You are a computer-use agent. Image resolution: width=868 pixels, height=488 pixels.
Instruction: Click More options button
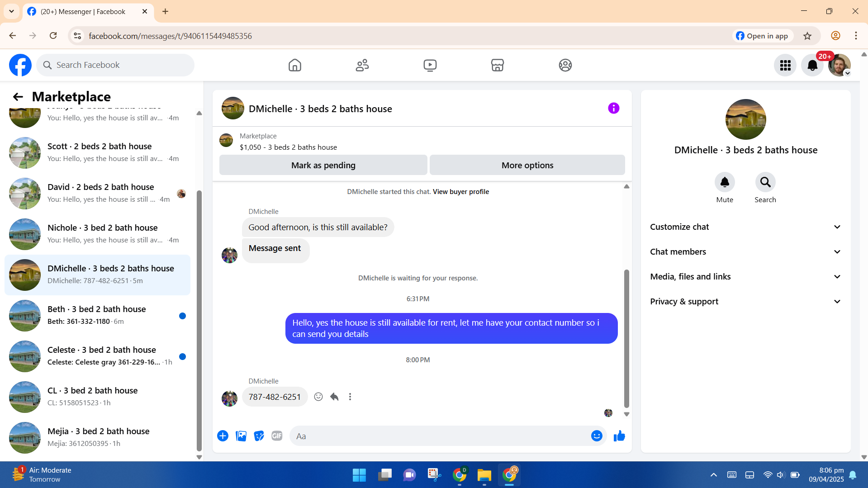coord(527,165)
